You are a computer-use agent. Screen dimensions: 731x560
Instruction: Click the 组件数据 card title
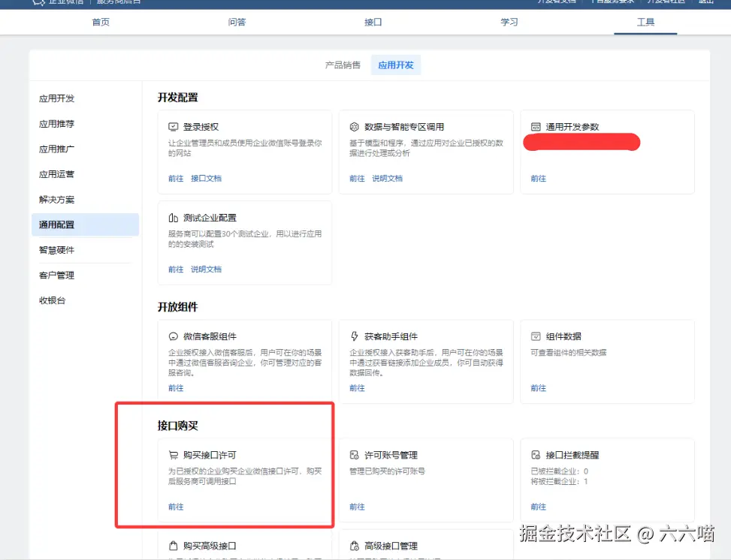563,336
